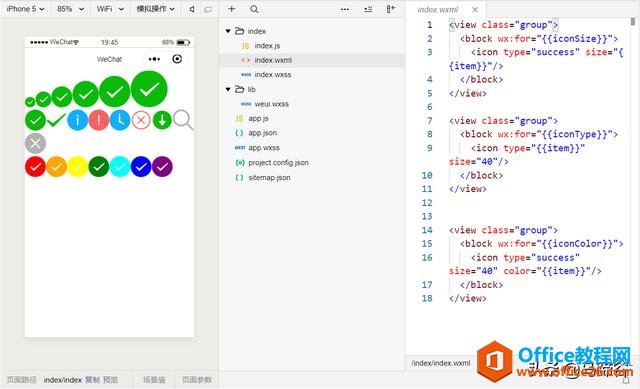Click the editor vertical scrollbar thumb
Image resolution: width=640 pixels, height=389 pixels.
[633, 22]
